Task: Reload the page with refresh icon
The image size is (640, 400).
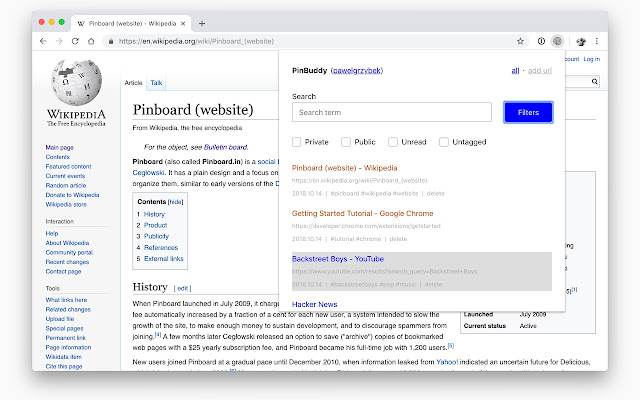Action: point(75,41)
